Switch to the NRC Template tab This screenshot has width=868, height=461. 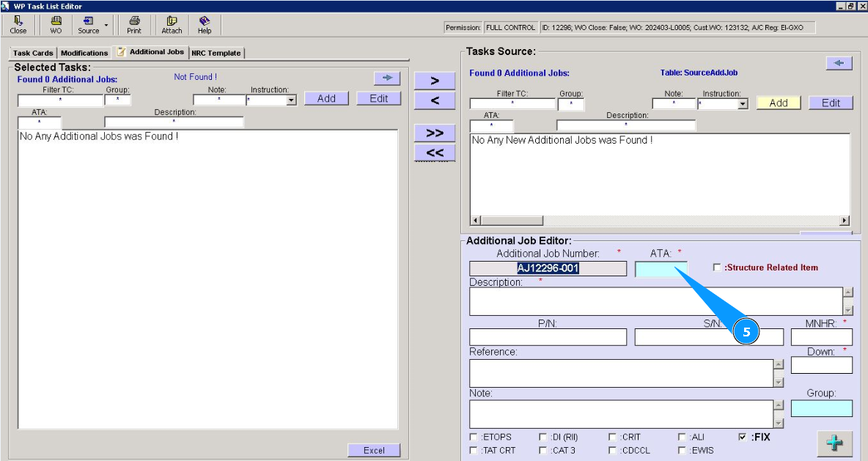point(216,53)
